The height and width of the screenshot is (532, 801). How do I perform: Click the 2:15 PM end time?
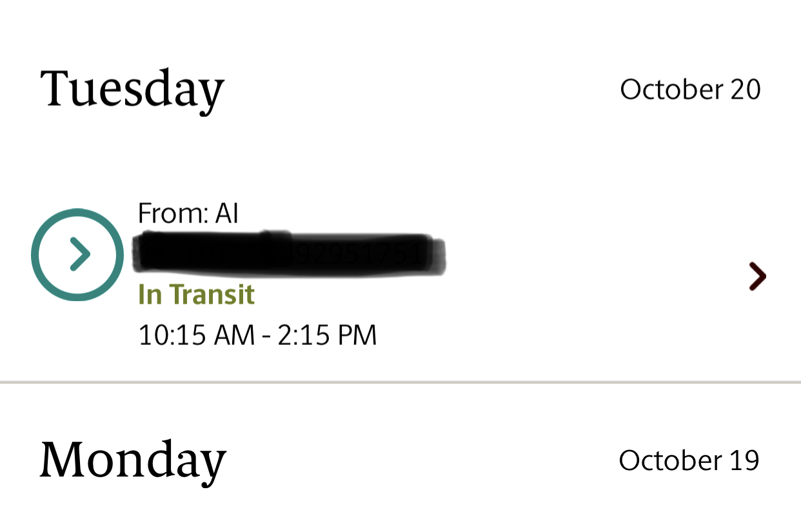coord(327,336)
